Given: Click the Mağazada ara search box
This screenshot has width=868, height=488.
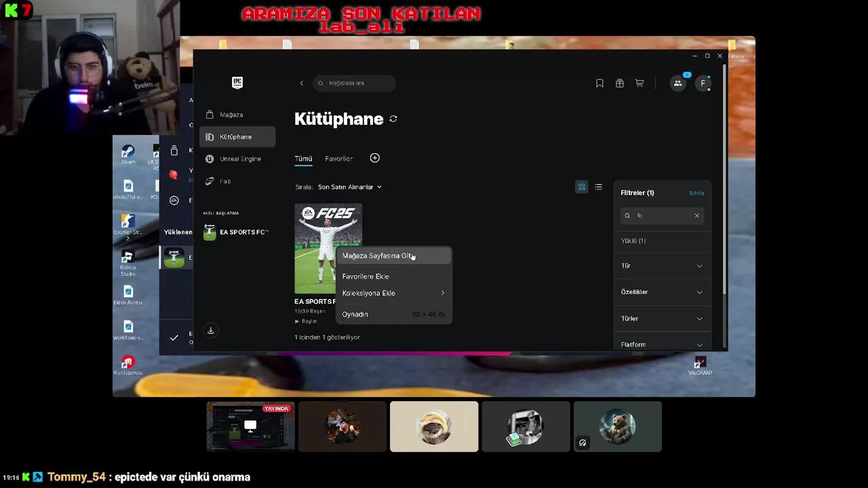Looking at the screenshot, I should coord(355,83).
